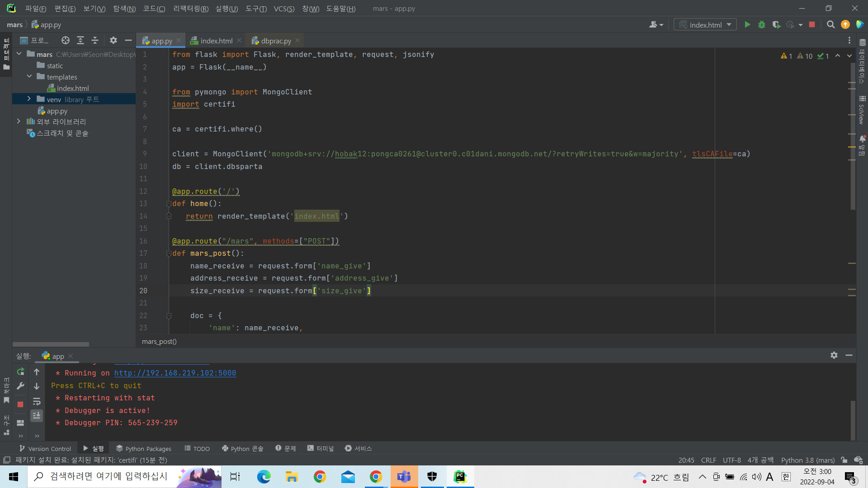Open the user account dropdown
868x488 pixels.
(x=656, y=25)
